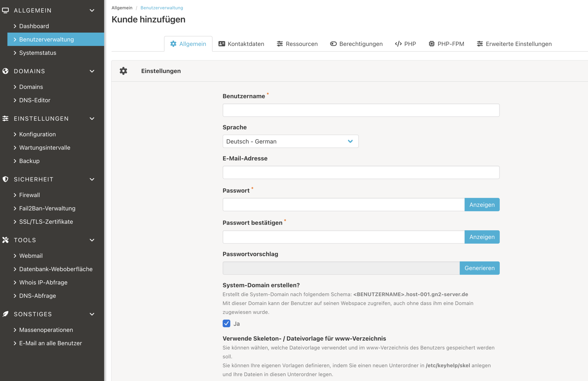The height and width of the screenshot is (381, 588).
Task: Click the feather icon beside SONSTIGES
Action: 6,314
